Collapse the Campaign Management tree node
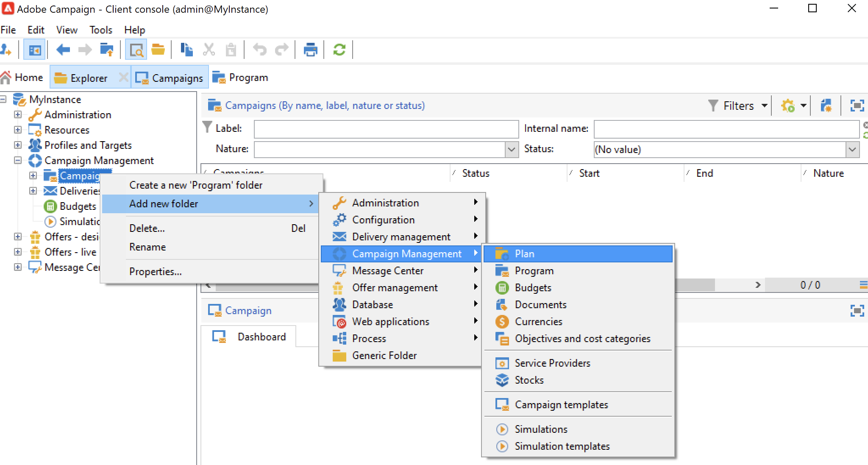The image size is (868, 465). pos(18,160)
